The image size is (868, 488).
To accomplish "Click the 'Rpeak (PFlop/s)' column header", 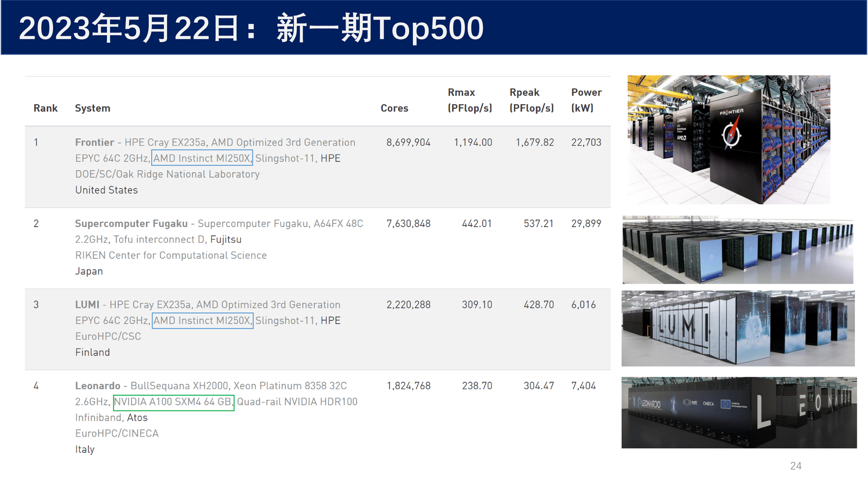I will click(x=532, y=100).
